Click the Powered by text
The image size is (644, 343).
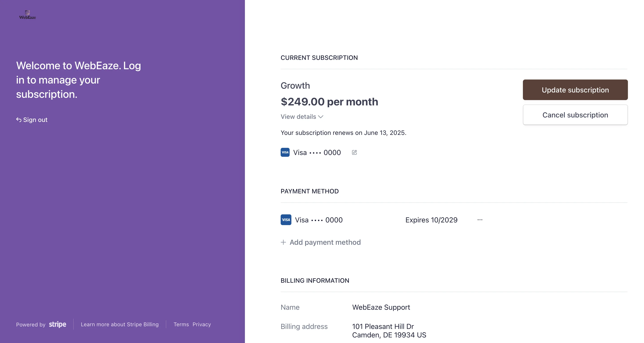click(x=31, y=324)
